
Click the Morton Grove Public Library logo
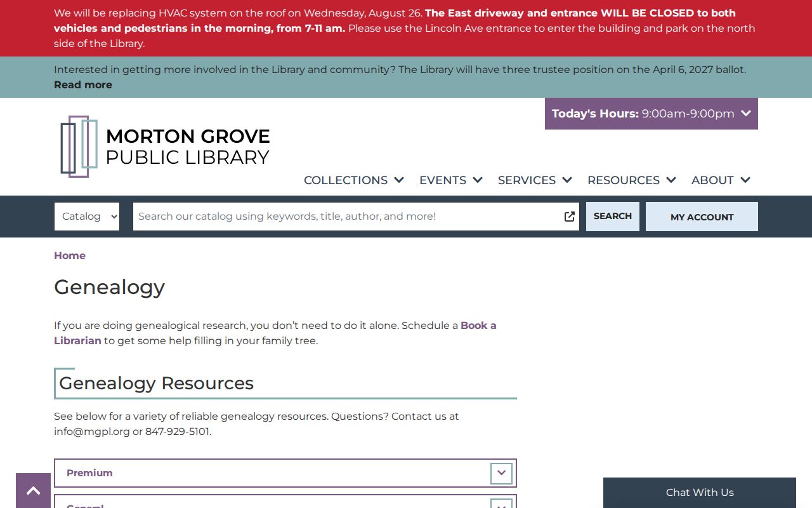(165, 147)
